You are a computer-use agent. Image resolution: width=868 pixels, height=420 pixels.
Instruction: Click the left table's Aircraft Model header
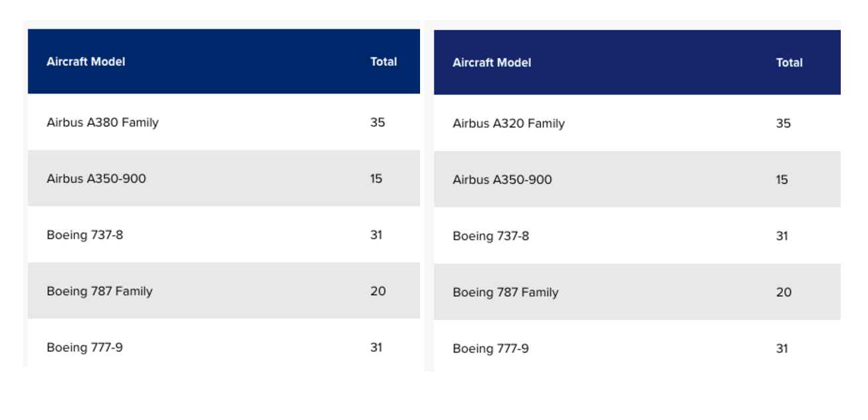click(x=86, y=62)
